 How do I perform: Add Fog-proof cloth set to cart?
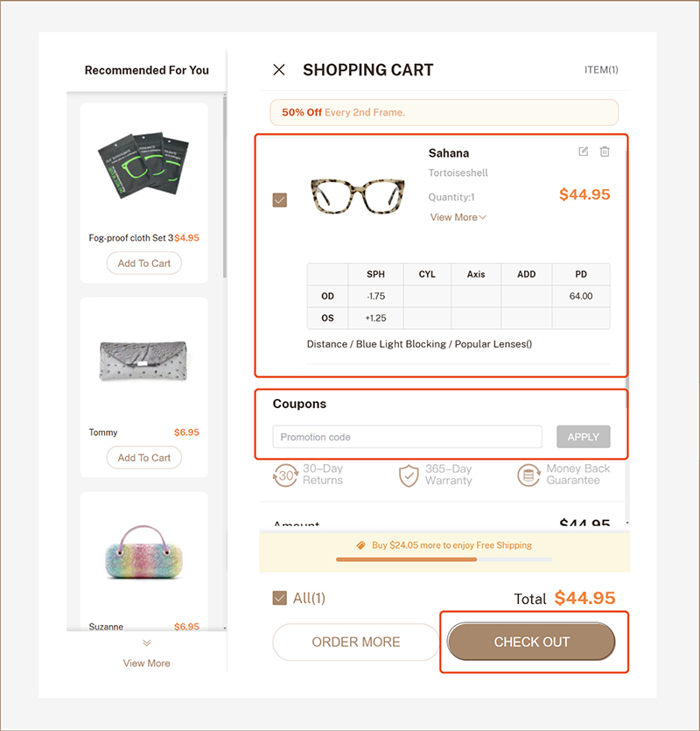click(144, 264)
